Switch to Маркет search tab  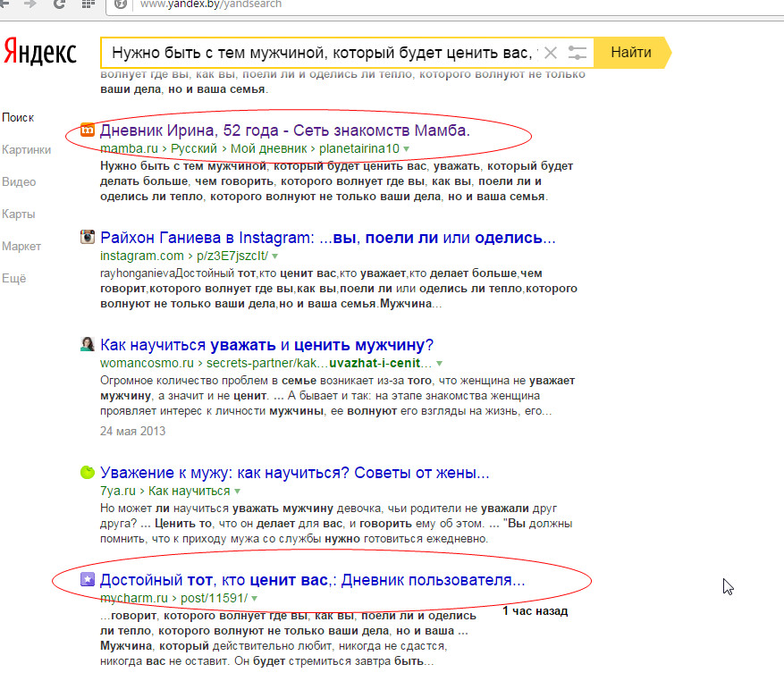click(x=21, y=246)
